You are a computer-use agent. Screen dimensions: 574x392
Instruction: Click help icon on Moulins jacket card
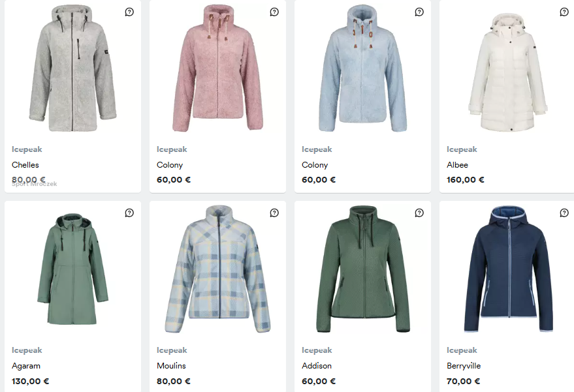pos(274,213)
